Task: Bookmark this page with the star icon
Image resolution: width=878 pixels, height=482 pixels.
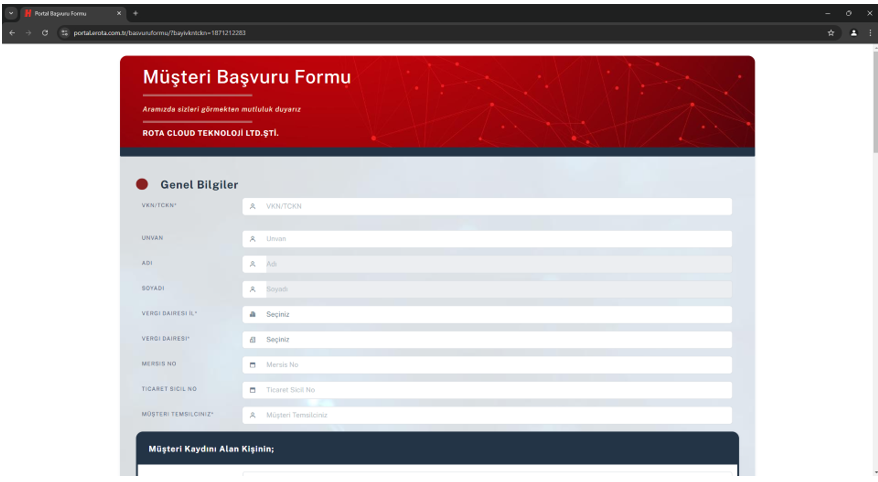Action: (831, 33)
